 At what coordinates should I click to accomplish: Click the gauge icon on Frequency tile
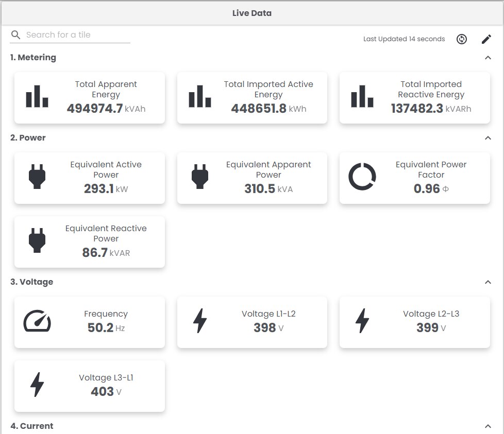click(37, 321)
